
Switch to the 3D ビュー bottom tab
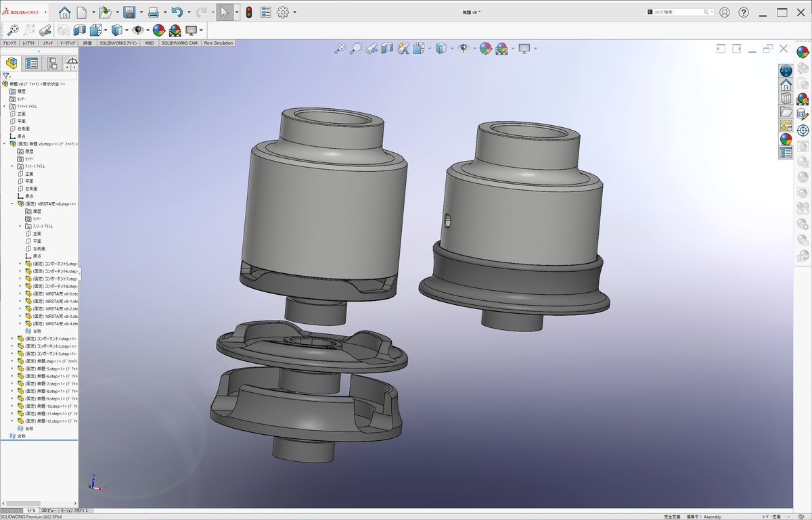coord(49,510)
